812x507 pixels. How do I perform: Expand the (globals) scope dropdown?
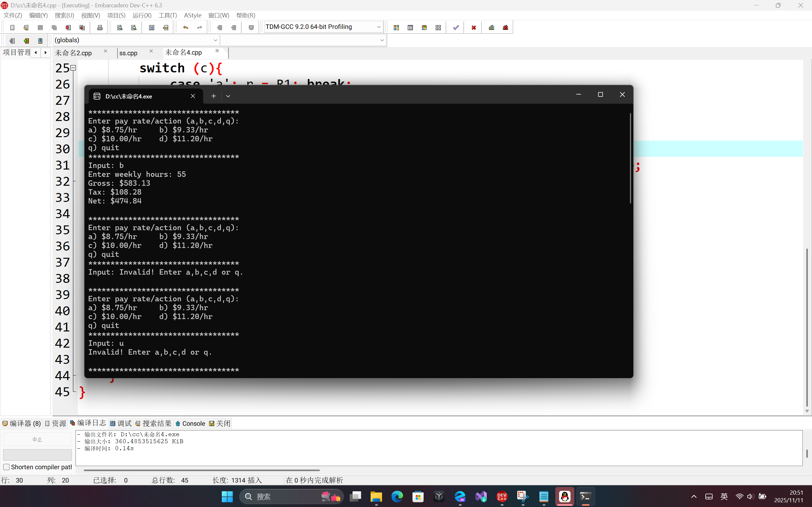click(x=215, y=40)
